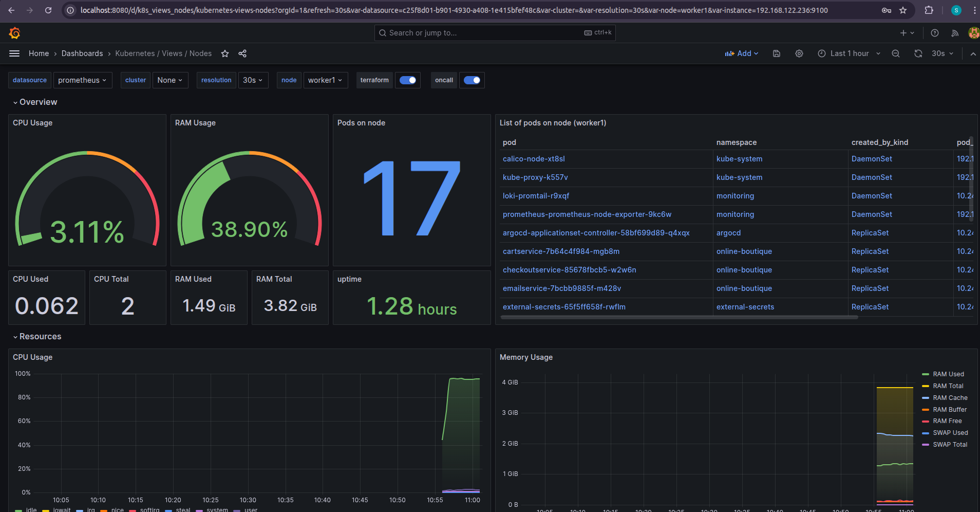Screen dimensions: 980x512
Task: Click the CPU Usage gauge panel value
Action: click(87, 232)
